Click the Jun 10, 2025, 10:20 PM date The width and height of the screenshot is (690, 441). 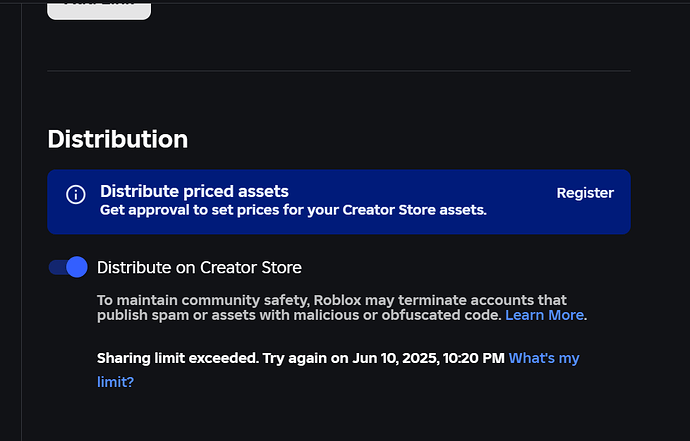(425, 358)
